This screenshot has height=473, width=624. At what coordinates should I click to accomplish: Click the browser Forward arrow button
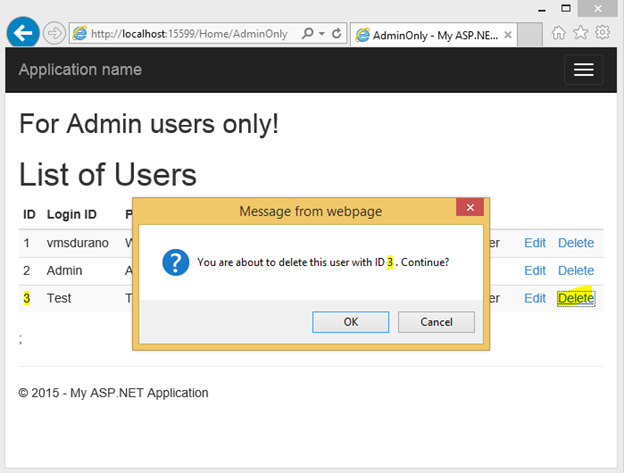(54, 33)
